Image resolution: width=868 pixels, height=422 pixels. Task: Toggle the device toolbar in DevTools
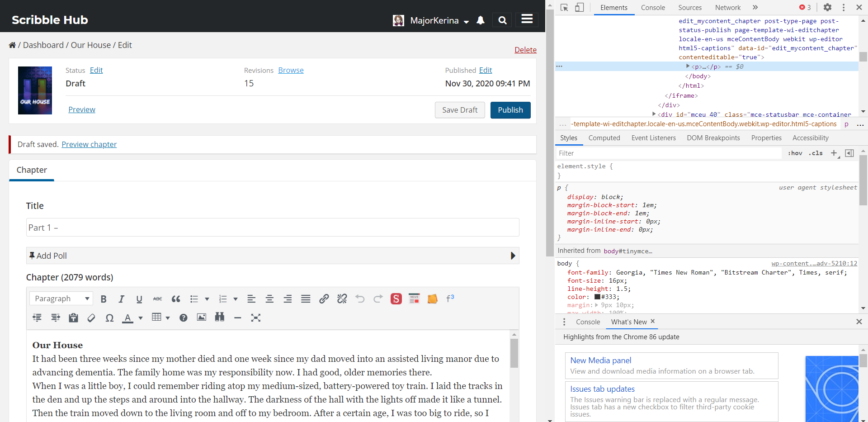(579, 8)
